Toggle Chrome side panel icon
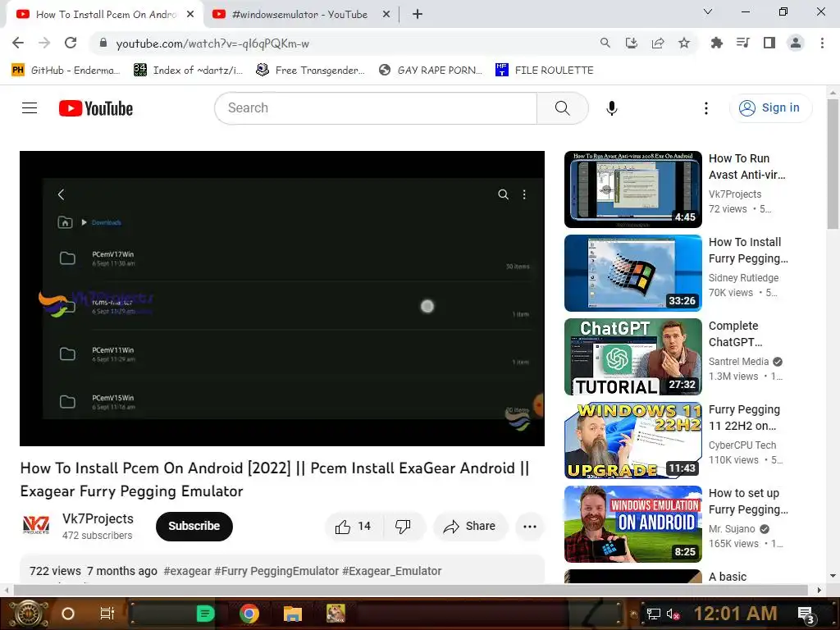This screenshot has height=630, width=840. click(x=769, y=43)
